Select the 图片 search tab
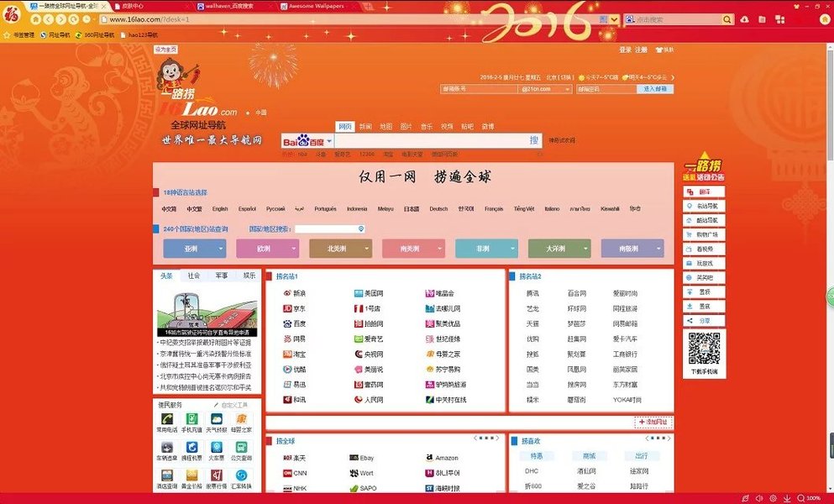Screen dimensions: 834x504 point(407,127)
